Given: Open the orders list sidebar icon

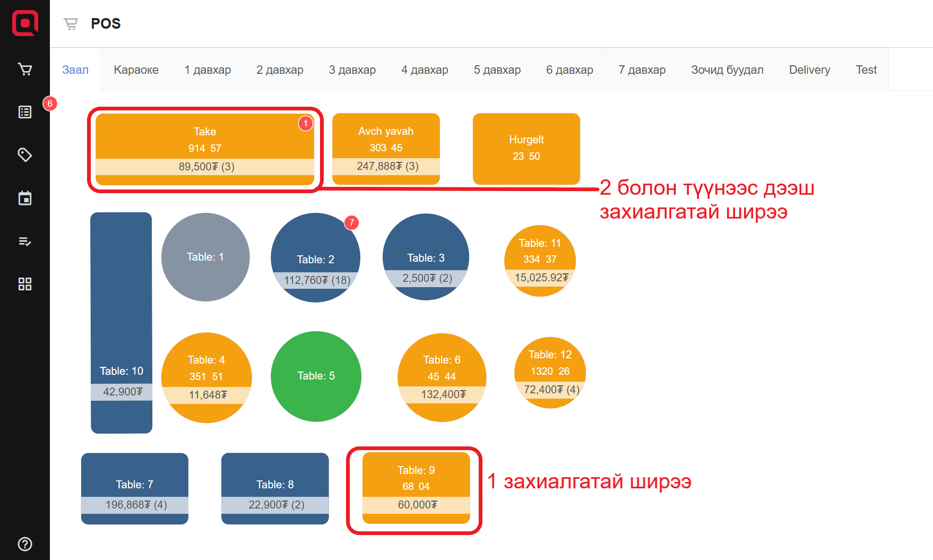Looking at the screenshot, I should coord(25,112).
